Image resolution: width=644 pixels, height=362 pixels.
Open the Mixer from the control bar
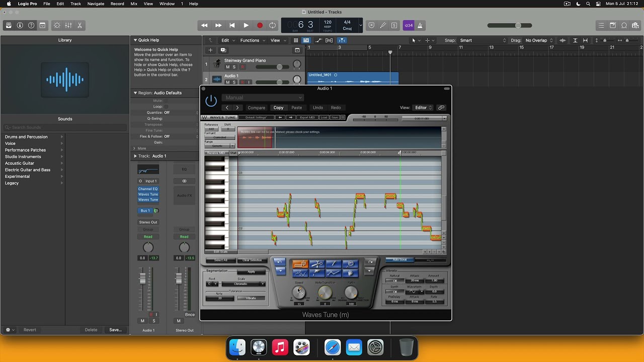click(x=68, y=25)
